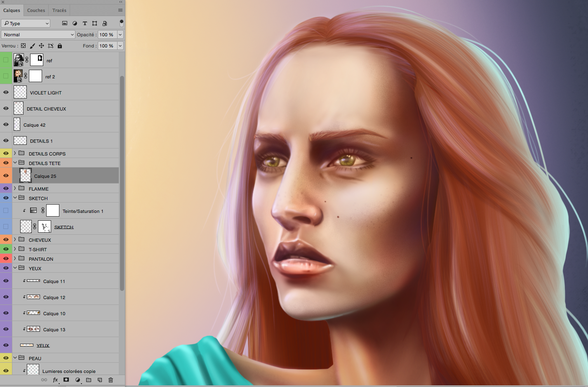
Task: Hide the VIOLET LIGHT layer
Action: pos(6,92)
